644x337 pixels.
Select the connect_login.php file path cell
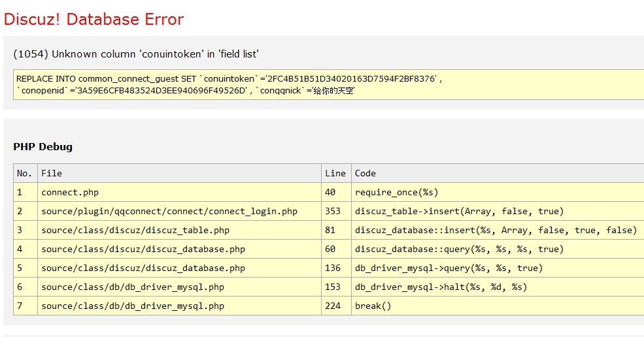169,211
